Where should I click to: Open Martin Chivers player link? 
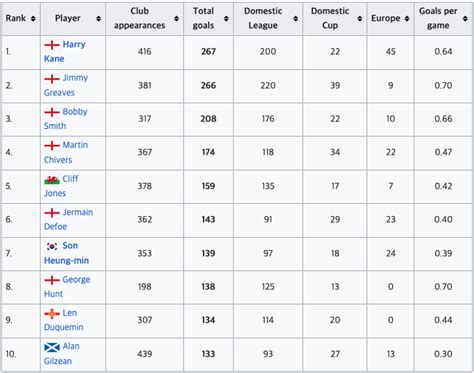click(66, 152)
